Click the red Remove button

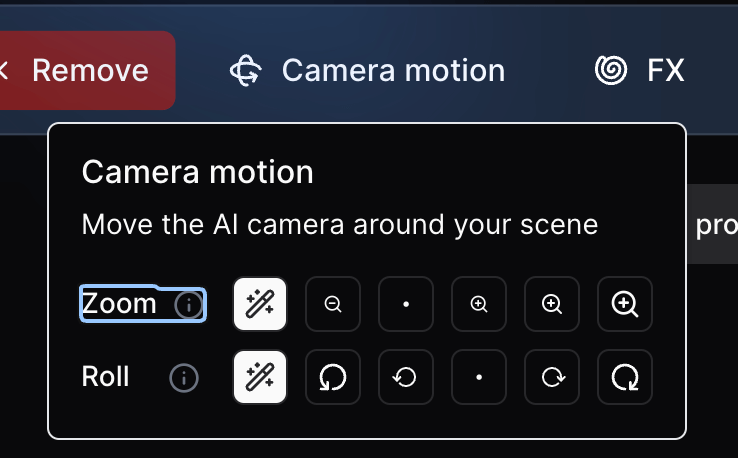click(88, 71)
